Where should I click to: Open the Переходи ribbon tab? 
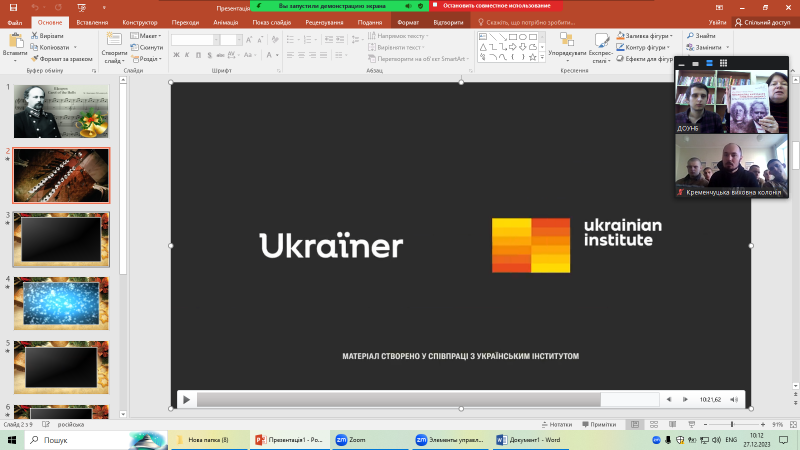click(185, 22)
